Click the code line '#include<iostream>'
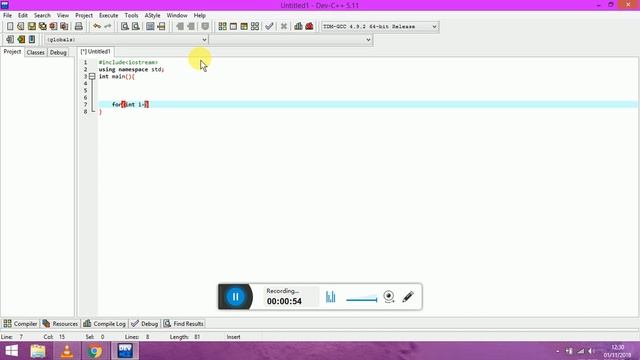This screenshot has height=360, width=640. (128, 62)
